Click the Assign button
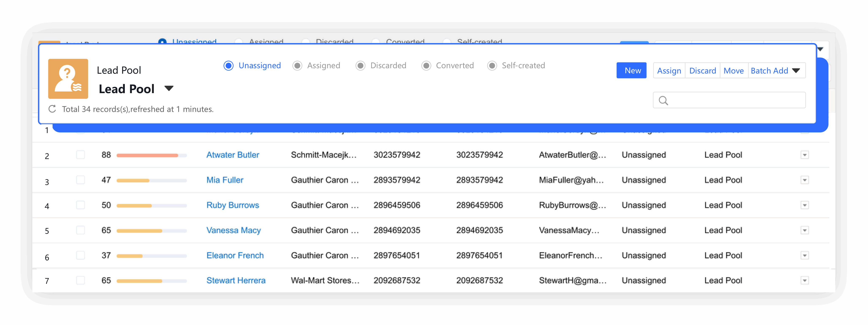 [x=669, y=71]
